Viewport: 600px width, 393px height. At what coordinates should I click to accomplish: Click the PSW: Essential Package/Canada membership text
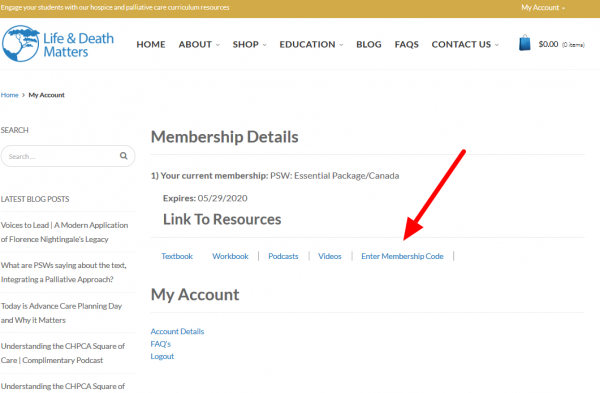pos(334,176)
